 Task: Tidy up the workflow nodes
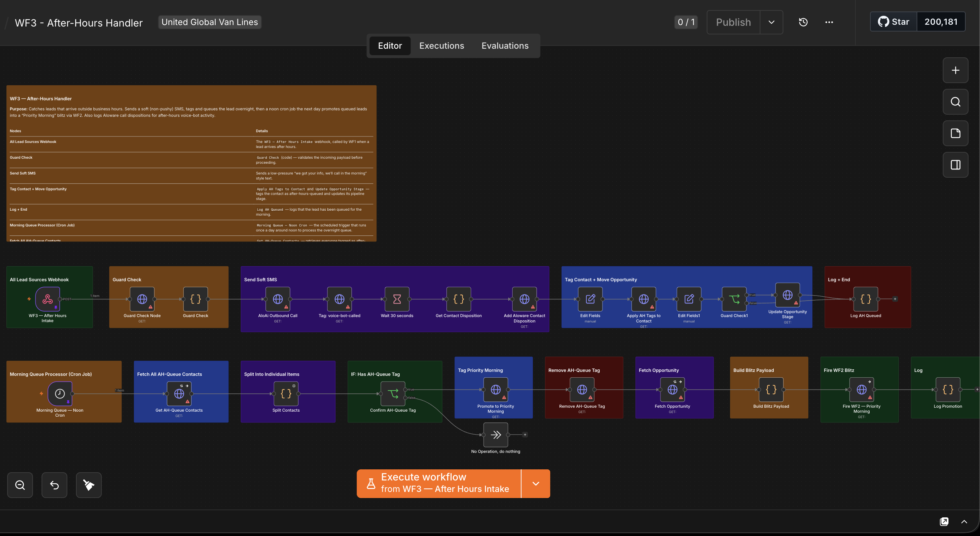tap(88, 485)
